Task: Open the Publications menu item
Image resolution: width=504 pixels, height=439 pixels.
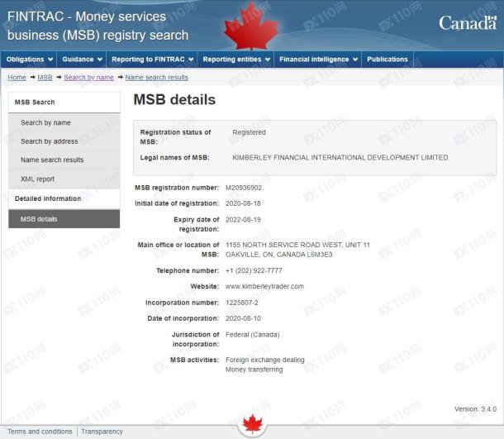Action: point(388,60)
